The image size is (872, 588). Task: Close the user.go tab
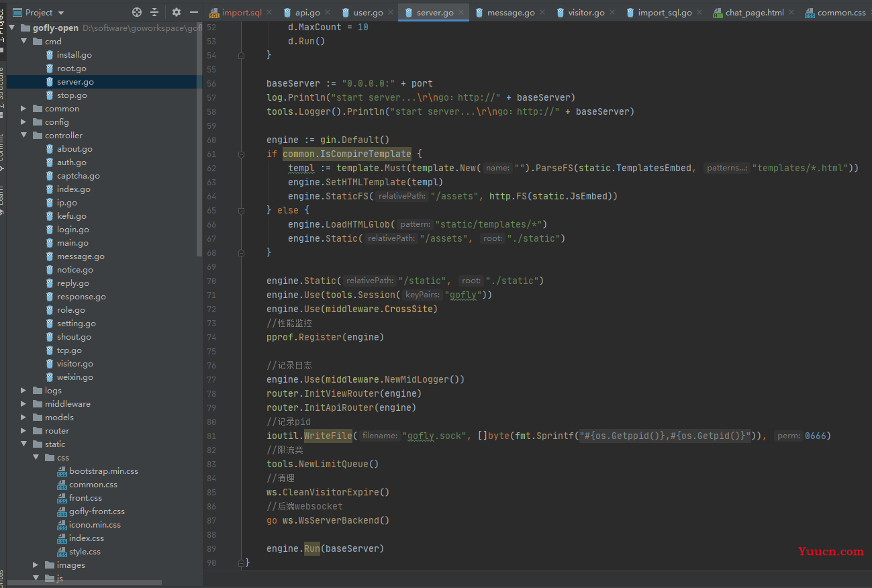(x=391, y=13)
